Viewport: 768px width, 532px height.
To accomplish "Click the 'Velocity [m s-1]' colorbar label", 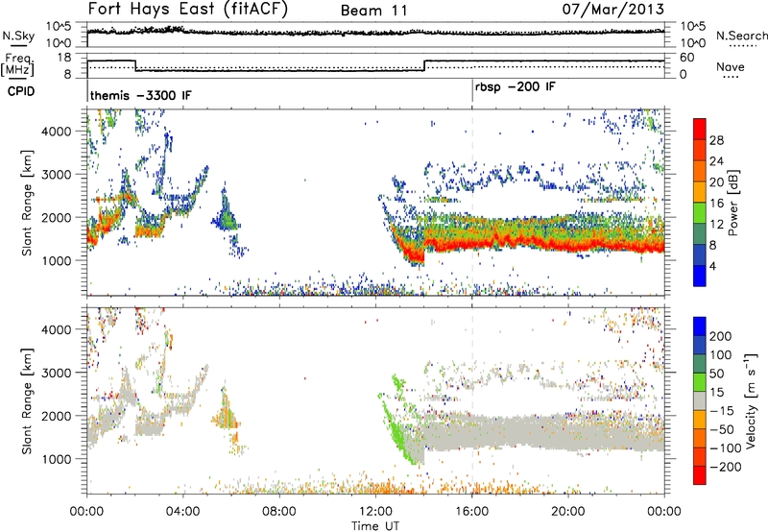I will pyautogui.click(x=751, y=400).
